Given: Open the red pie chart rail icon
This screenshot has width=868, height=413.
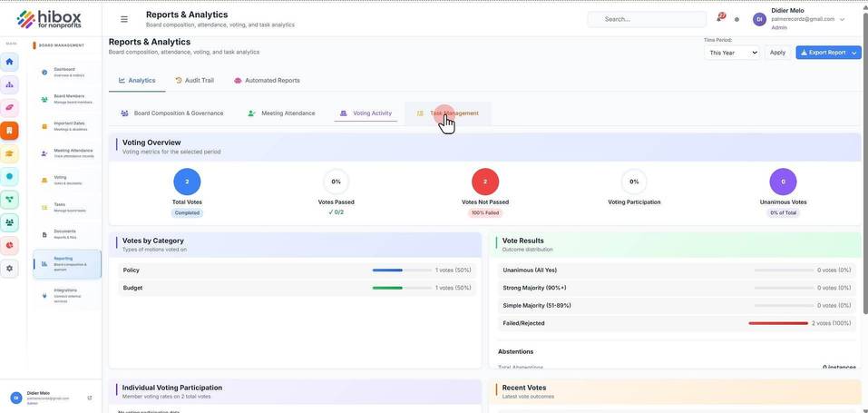Looking at the screenshot, I should 9,245.
